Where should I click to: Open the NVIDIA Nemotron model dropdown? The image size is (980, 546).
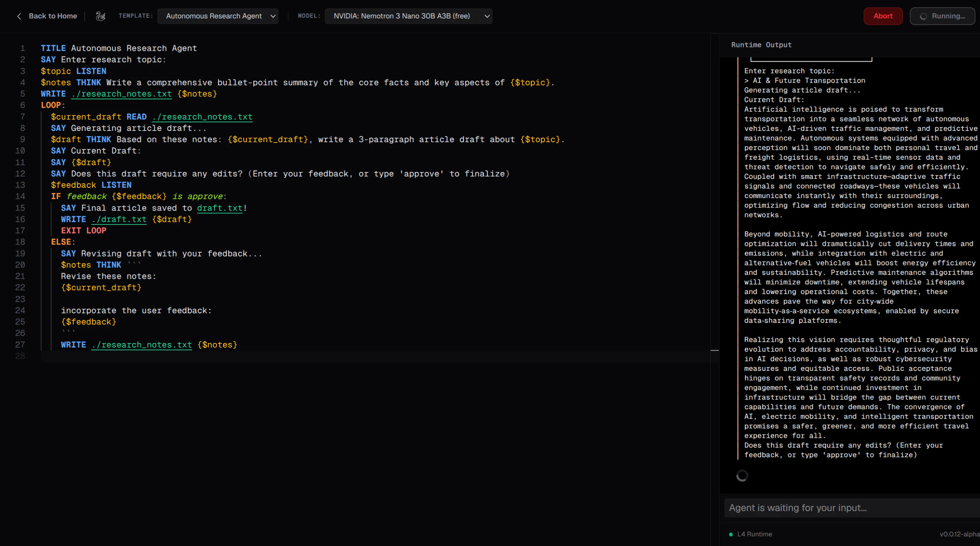408,16
